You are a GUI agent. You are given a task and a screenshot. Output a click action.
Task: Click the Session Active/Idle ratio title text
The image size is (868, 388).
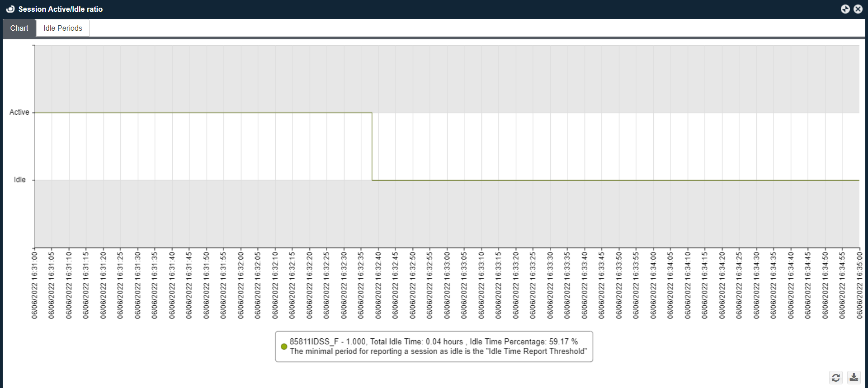pyautogui.click(x=61, y=9)
